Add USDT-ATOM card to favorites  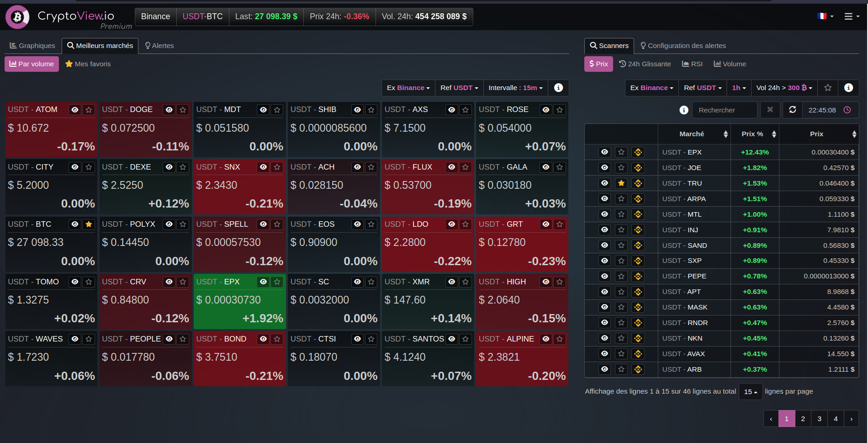tap(89, 110)
